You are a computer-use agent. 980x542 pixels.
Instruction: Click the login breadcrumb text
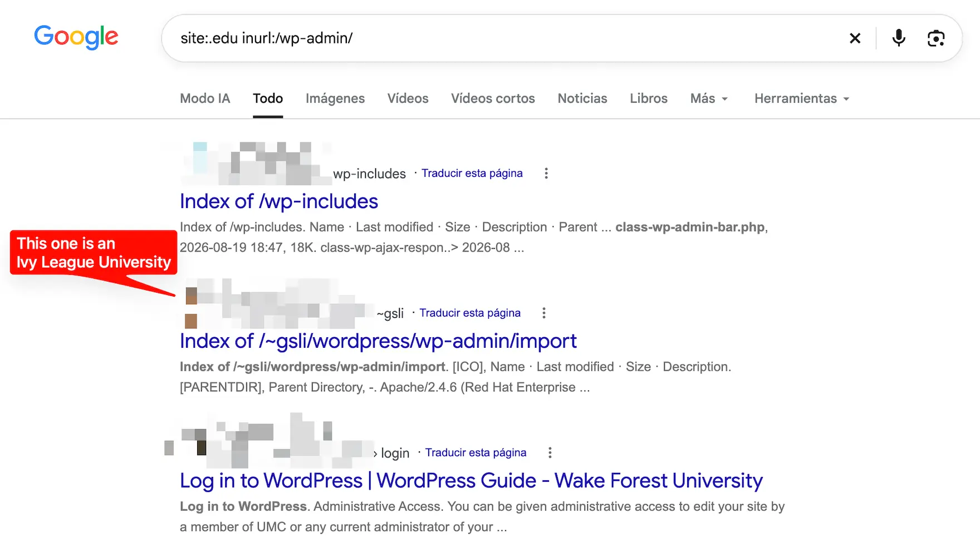(x=395, y=453)
